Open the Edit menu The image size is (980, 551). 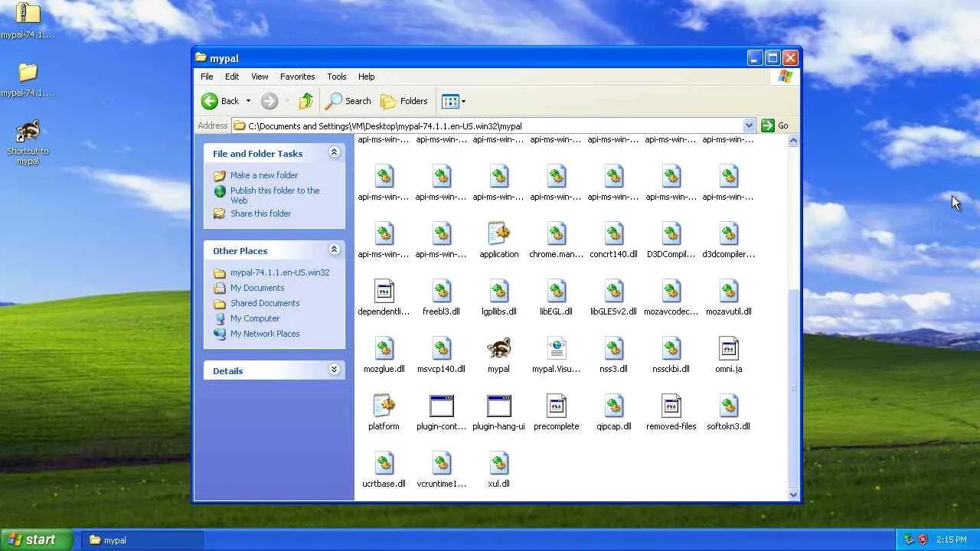232,77
